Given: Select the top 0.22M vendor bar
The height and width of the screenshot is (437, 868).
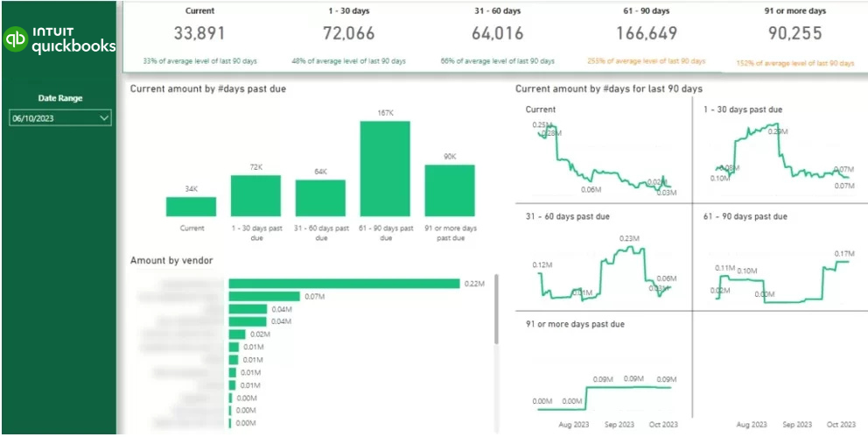Looking at the screenshot, I should pos(344,283).
